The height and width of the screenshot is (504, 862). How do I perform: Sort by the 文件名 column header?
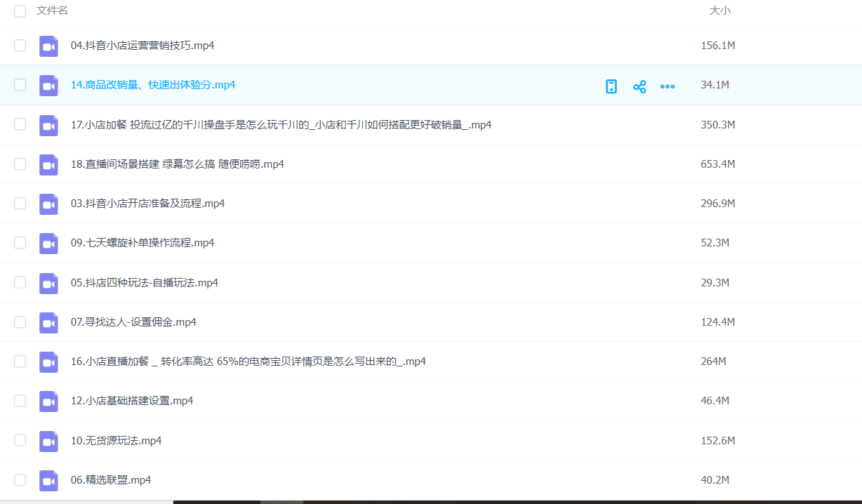coord(53,11)
